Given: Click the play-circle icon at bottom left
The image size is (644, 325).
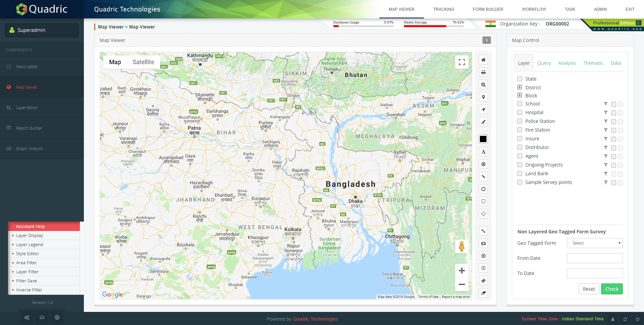Looking at the screenshot, I should coord(57,317).
